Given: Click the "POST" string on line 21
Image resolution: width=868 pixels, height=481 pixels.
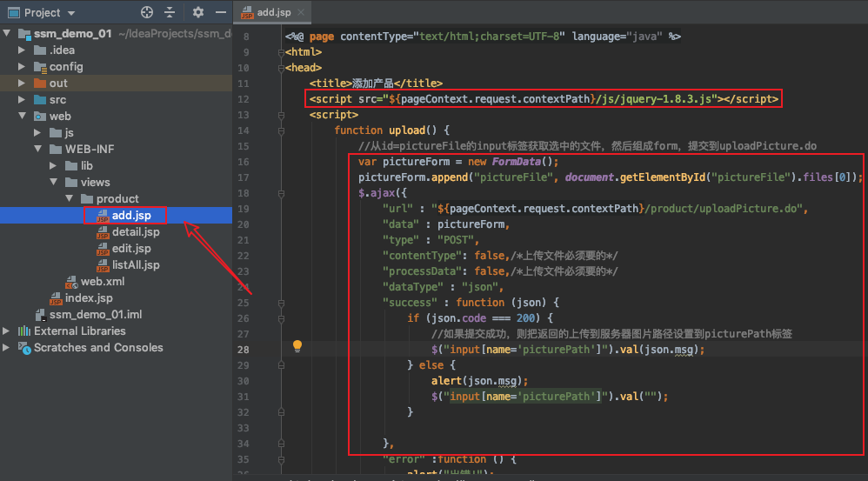Looking at the screenshot, I should coord(456,240).
